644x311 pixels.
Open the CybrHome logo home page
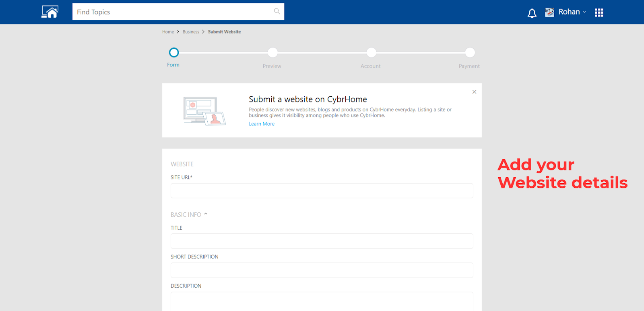(50, 12)
